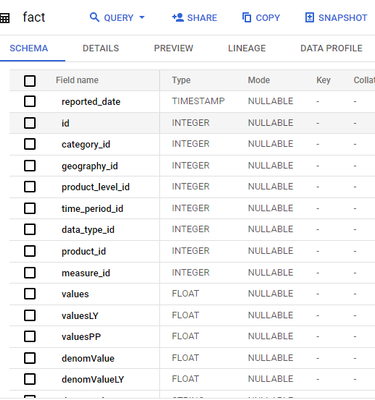Check the product_id field checkbox
The width and height of the screenshot is (375, 400).
point(30,251)
